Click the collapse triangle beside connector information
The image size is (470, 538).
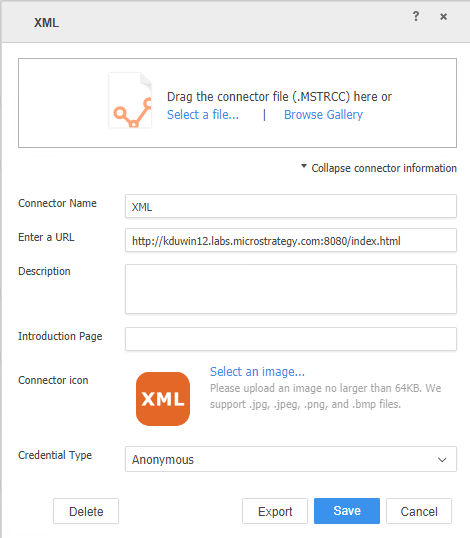(x=304, y=166)
